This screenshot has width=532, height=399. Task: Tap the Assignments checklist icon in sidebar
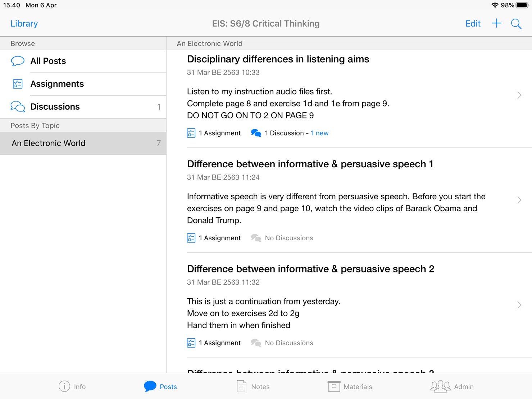[18, 84]
